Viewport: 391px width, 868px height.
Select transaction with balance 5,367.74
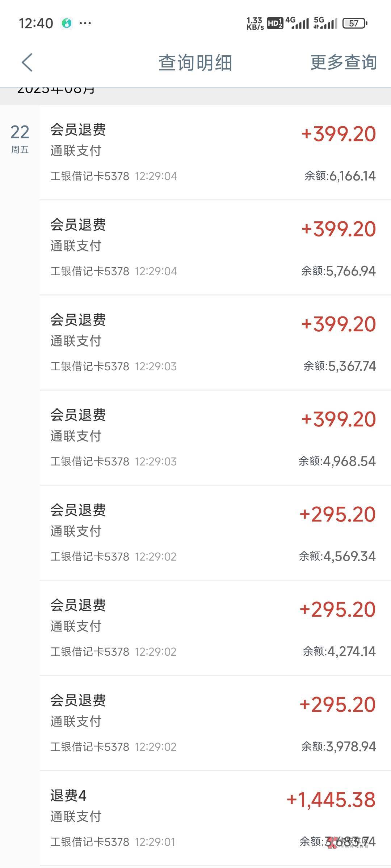coord(214,342)
